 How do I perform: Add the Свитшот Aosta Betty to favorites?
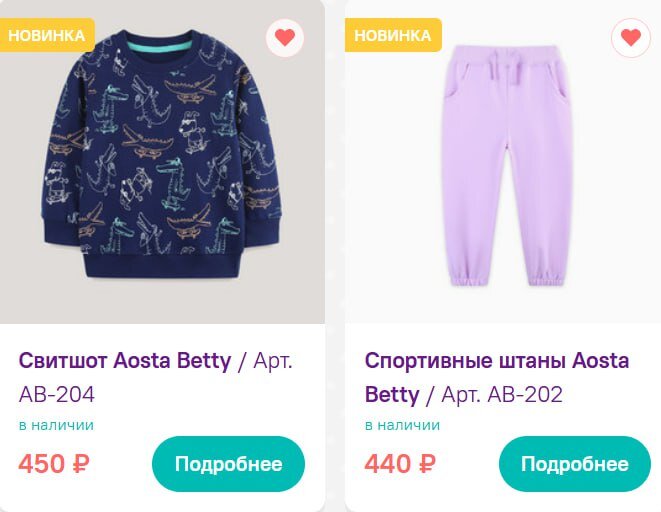(x=285, y=38)
